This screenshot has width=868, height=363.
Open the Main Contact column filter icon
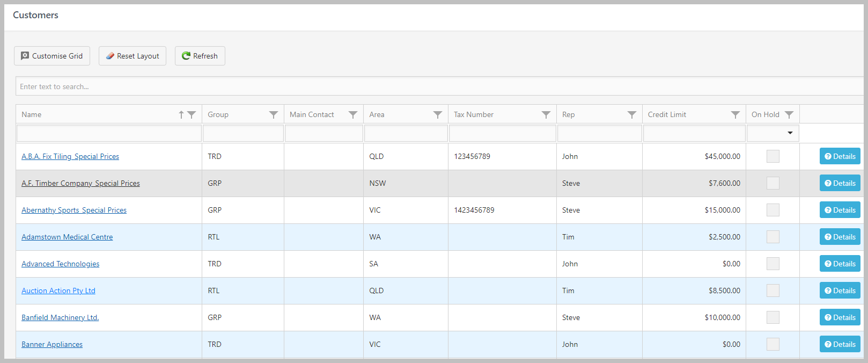(353, 114)
